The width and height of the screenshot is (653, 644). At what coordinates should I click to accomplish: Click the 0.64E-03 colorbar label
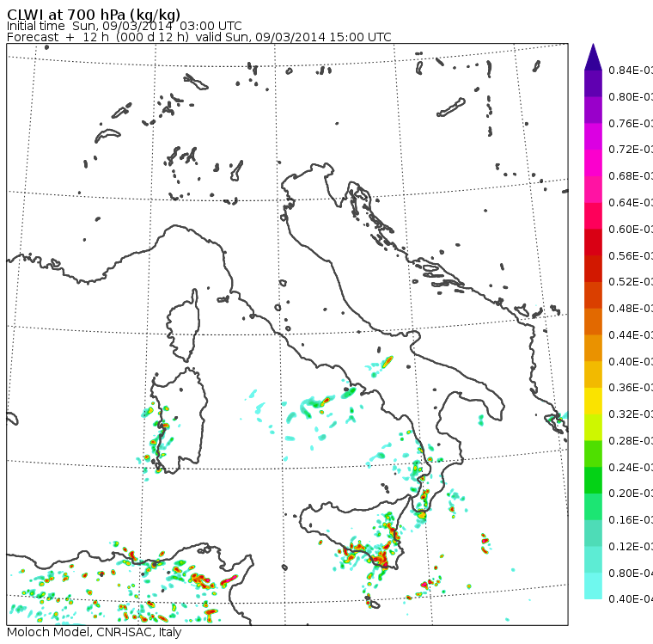coord(631,203)
